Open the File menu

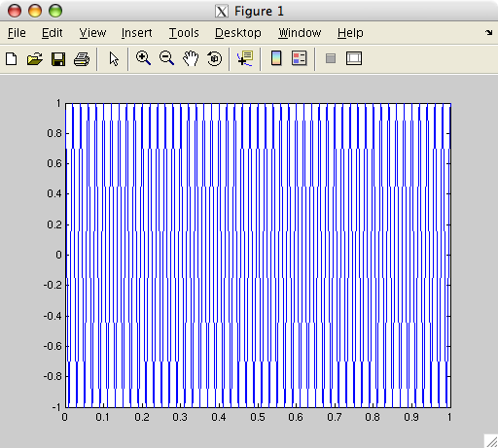point(17,33)
